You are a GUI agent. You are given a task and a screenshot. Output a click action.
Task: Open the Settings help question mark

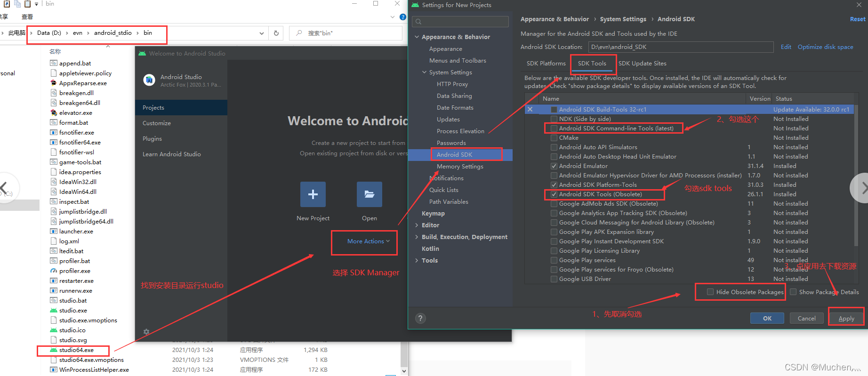[x=420, y=318]
